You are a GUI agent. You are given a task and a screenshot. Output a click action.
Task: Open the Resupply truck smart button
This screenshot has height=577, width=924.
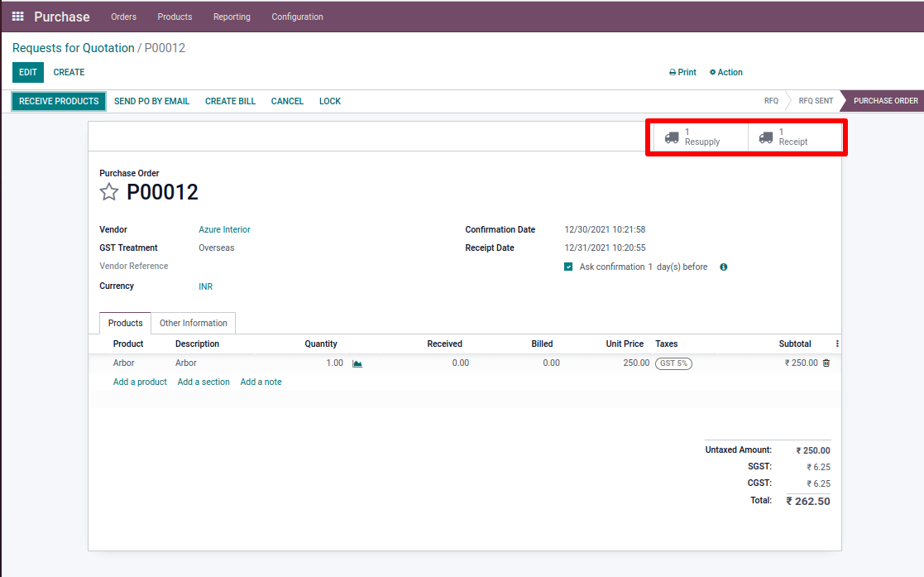click(701, 137)
